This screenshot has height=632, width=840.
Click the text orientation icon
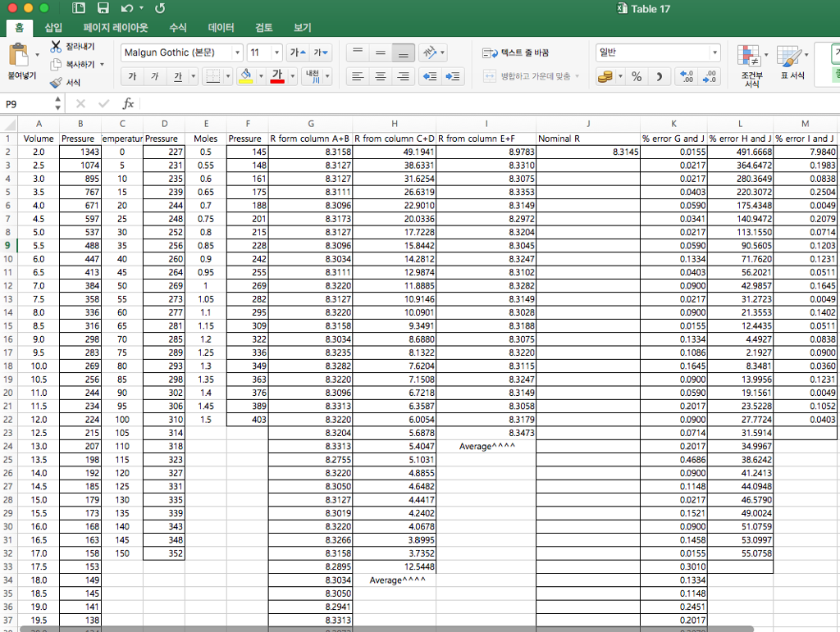(x=430, y=52)
